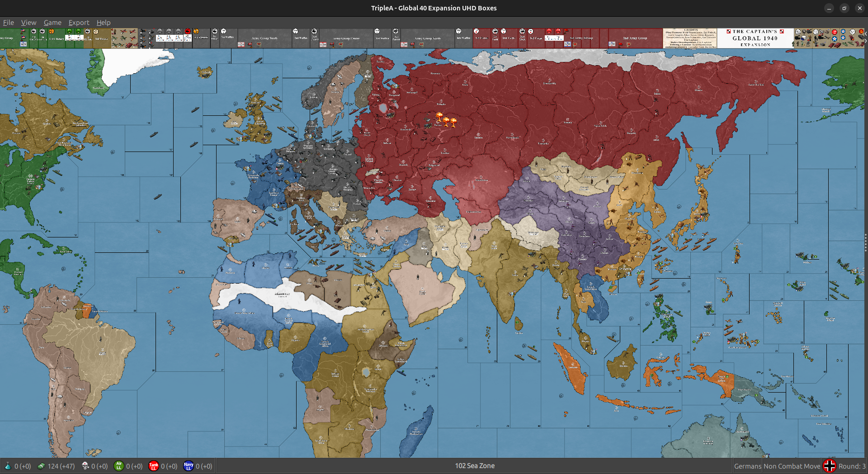Click the orange explosion markers in Russia
Screen dimensions: 868x474
[446, 119]
